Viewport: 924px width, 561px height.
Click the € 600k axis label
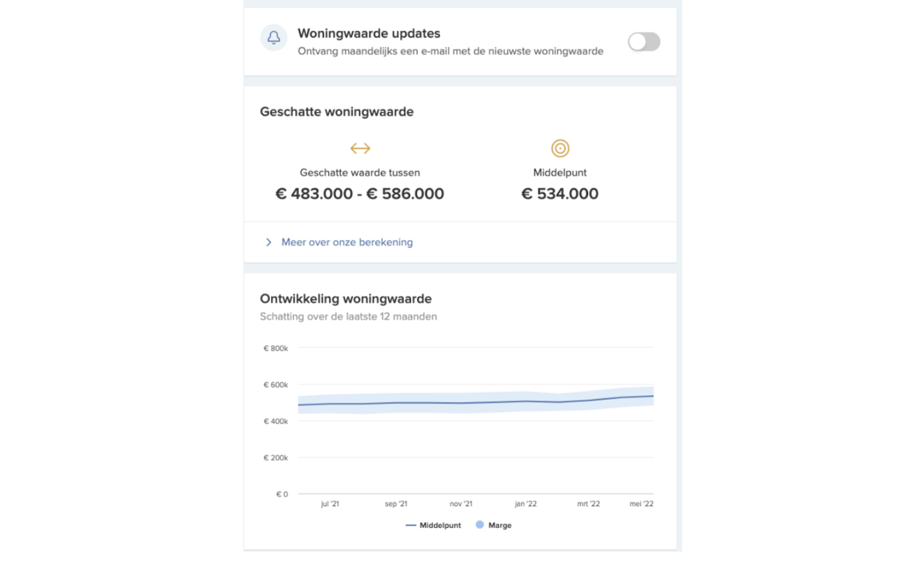pyautogui.click(x=275, y=385)
